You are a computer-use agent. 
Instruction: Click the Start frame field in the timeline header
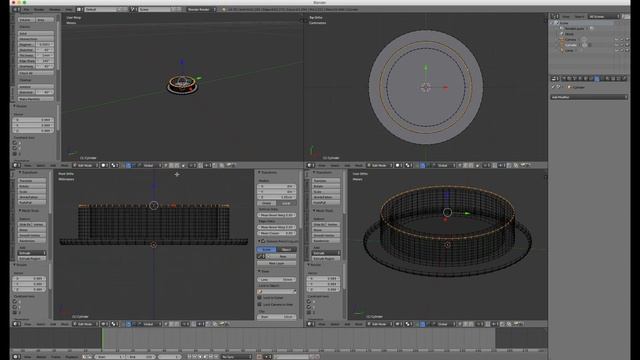tap(110, 356)
